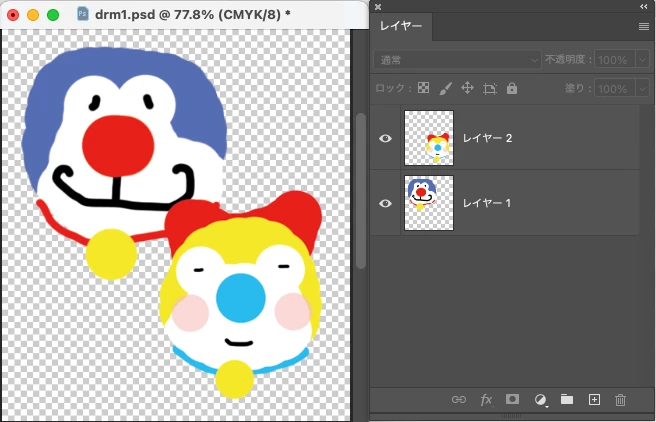Select the レイヤー 2 layer name
The height and width of the screenshot is (422, 656).
487,138
